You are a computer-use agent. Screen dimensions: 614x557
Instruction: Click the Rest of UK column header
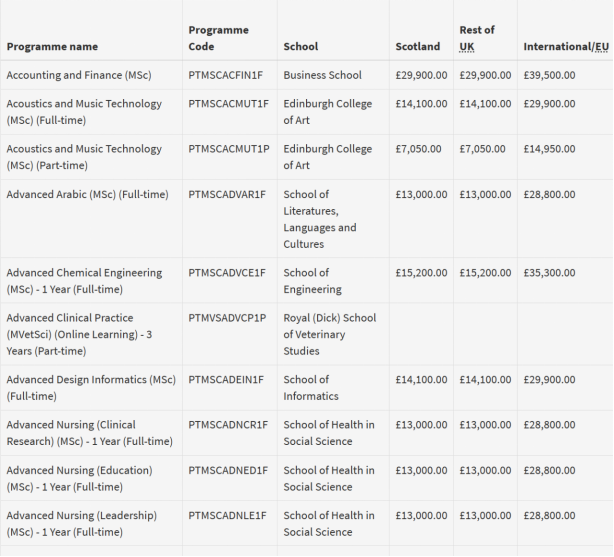[x=476, y=38]
